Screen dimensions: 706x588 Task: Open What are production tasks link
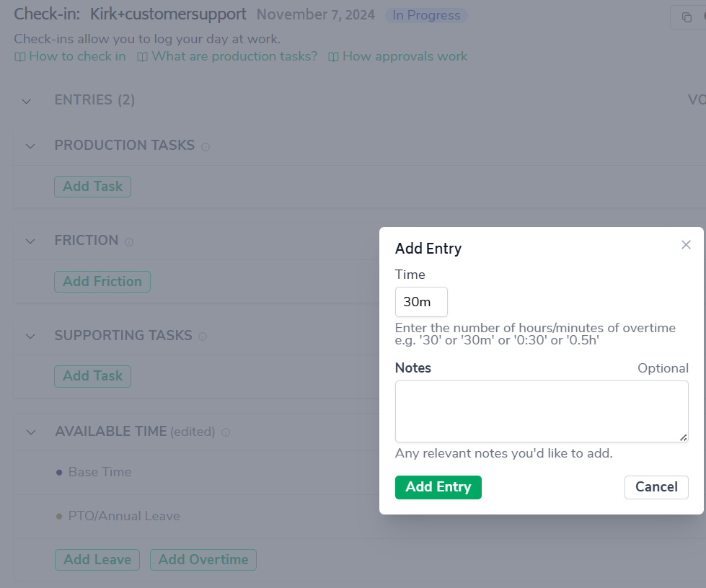(x=227, y=56)
